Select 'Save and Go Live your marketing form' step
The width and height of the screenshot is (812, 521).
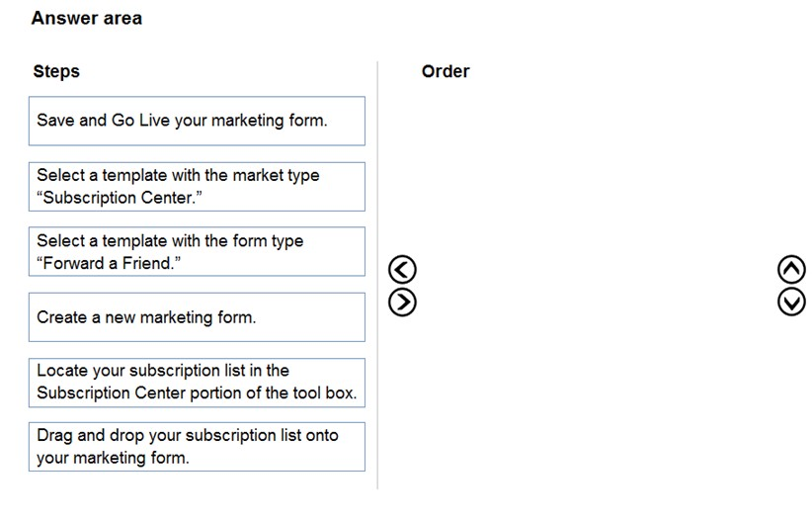197,121
